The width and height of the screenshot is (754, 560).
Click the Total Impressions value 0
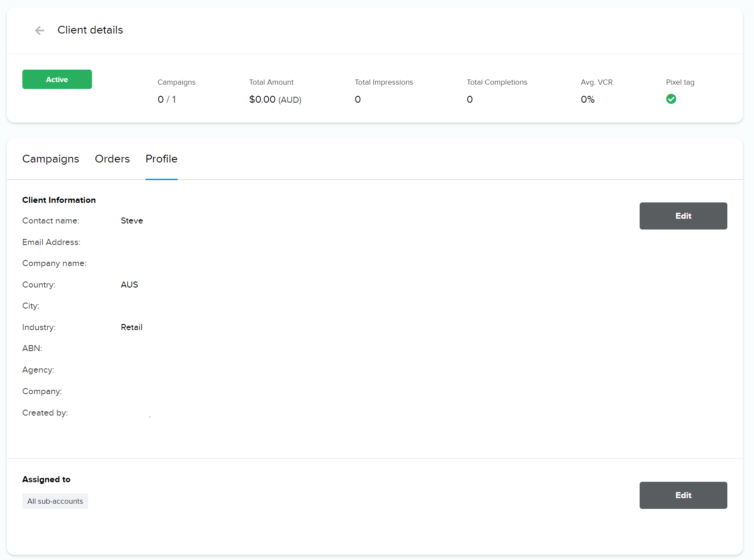pyautogui.click(x=358, y=100)
